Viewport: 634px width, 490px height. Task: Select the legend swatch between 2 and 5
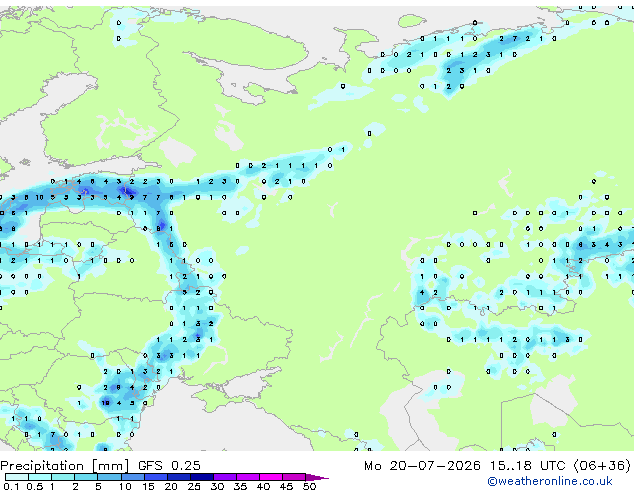coord(86,477)
